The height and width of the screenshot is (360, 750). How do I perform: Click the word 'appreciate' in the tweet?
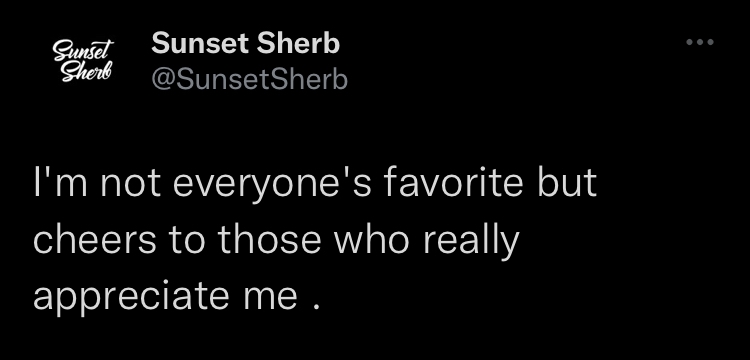coord(132,297)
